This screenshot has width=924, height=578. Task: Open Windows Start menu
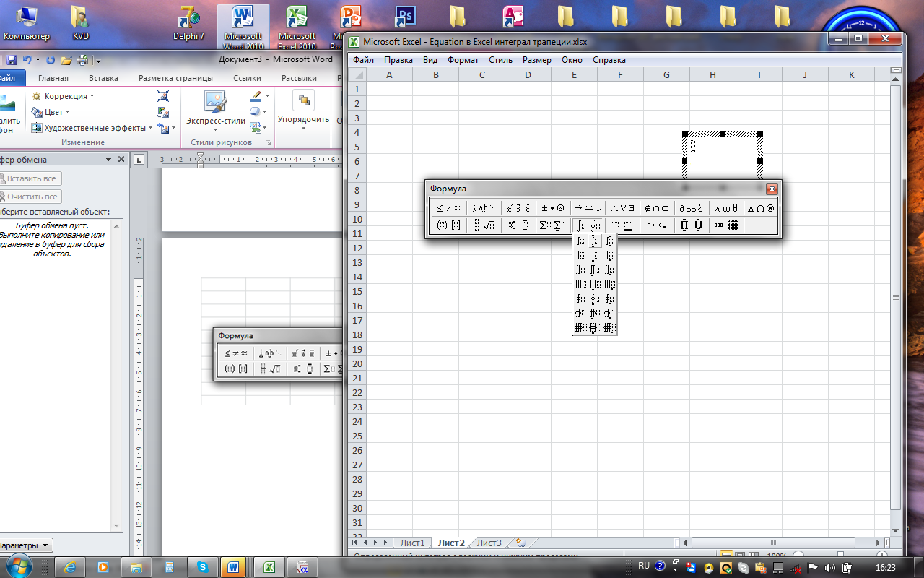click(19, 566)
